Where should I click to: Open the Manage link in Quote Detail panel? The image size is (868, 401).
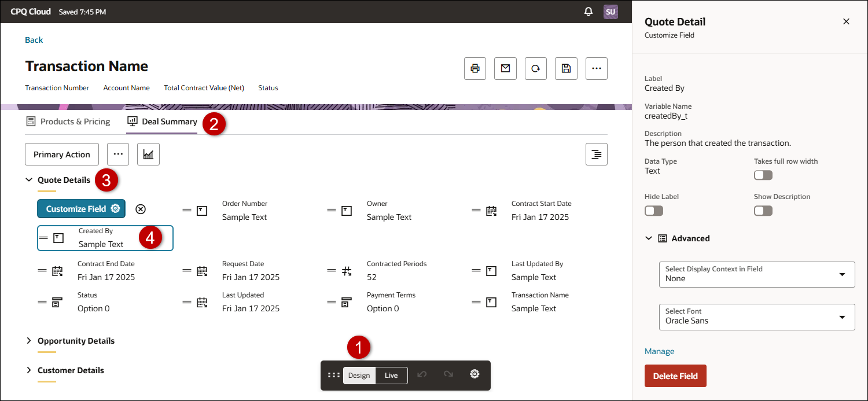[659, 351]
